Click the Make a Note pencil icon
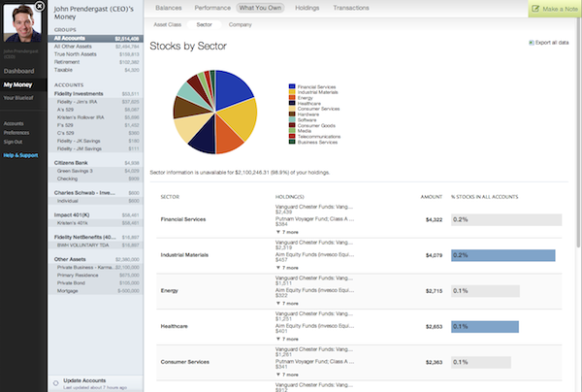Screen dimensions: 582x392 click(x=536, y=9)
